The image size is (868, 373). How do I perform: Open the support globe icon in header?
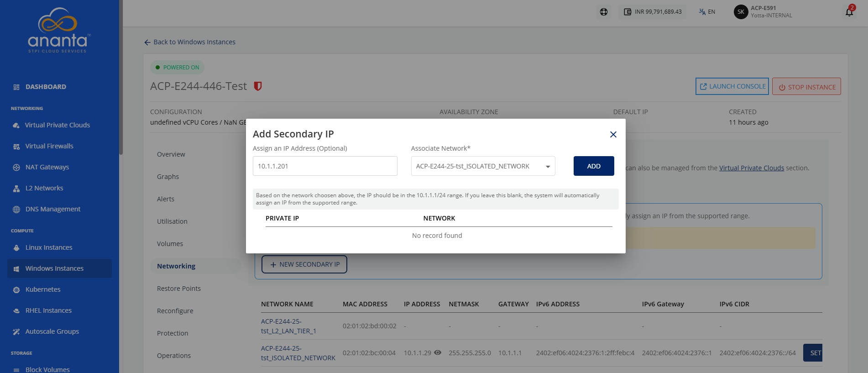coord(604,12)
